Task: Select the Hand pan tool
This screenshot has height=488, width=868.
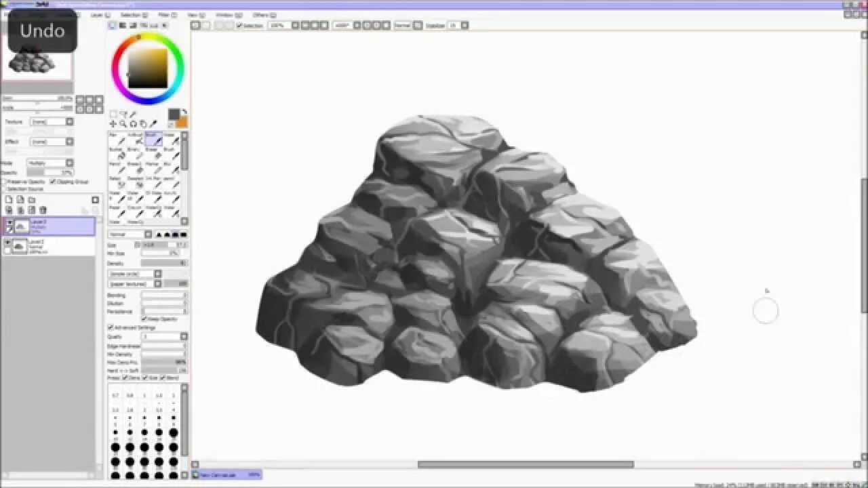Action: click(x=142, y=124)
